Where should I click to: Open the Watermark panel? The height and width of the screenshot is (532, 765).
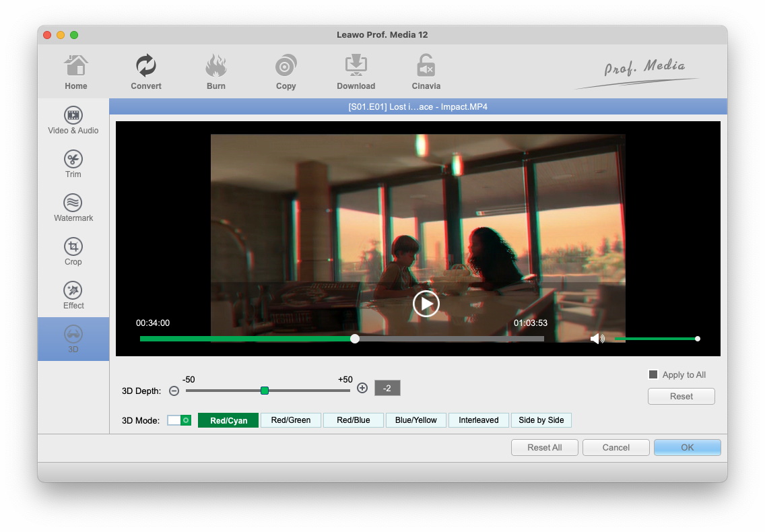[73, 208]
